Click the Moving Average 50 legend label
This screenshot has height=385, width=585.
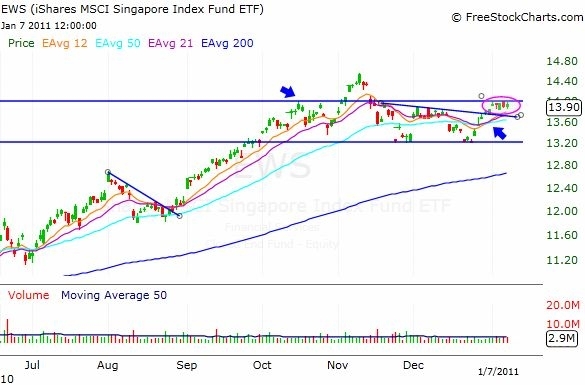coord(114,295)
